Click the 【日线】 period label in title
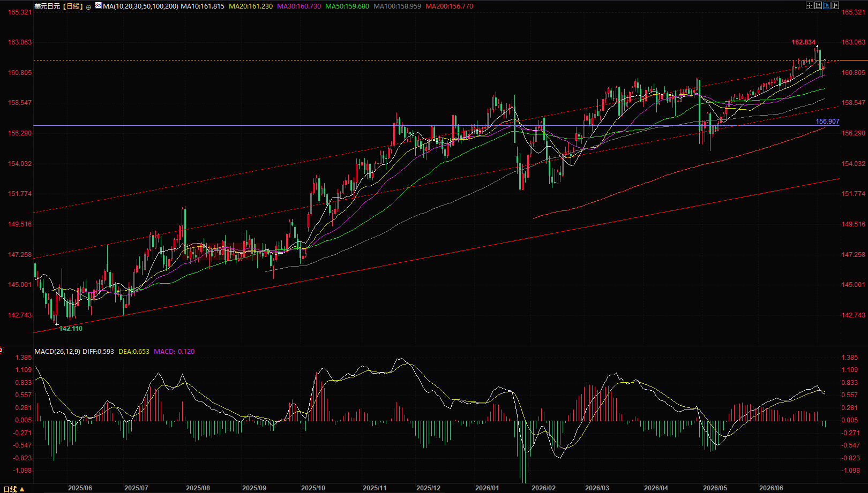Viewport: 868px width, 493px height. tap(73, 6)
